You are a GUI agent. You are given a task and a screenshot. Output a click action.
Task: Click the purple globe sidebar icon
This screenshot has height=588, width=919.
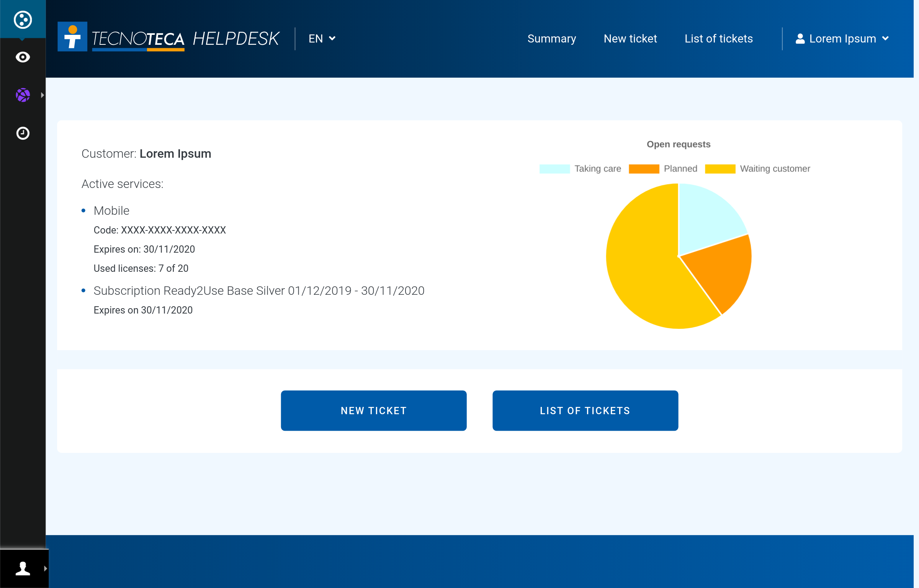click(23, 95)
